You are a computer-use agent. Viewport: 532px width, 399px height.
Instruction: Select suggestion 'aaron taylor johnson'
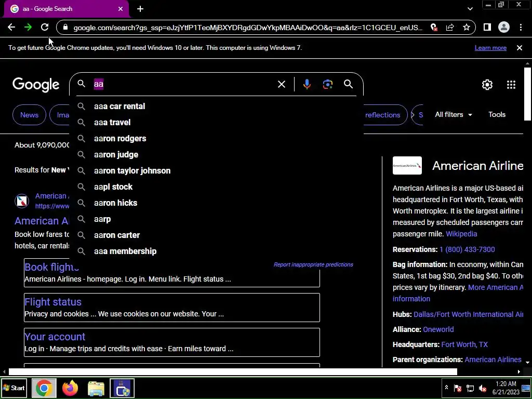pyautogui.click(x=217, y=170)
